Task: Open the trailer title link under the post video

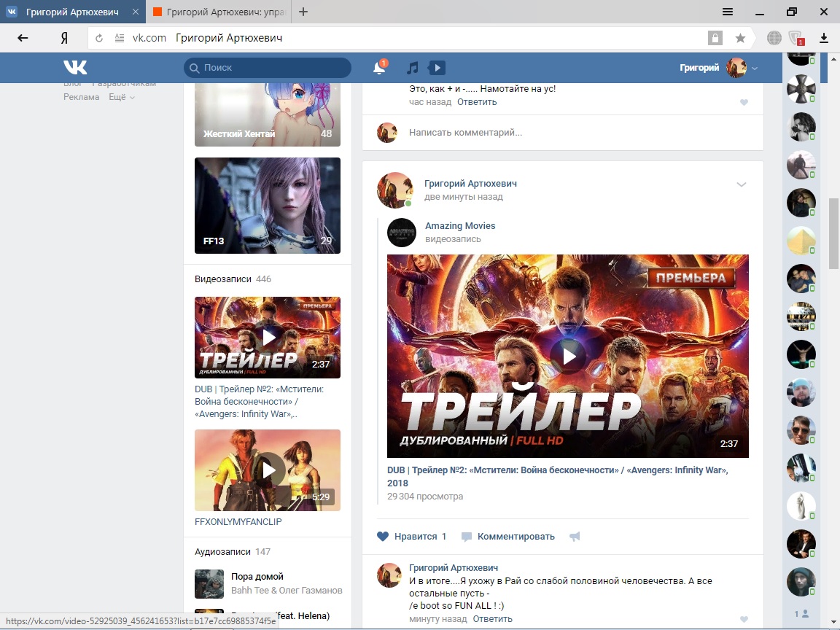Action: pyautogui.click(x=558, y=476)
